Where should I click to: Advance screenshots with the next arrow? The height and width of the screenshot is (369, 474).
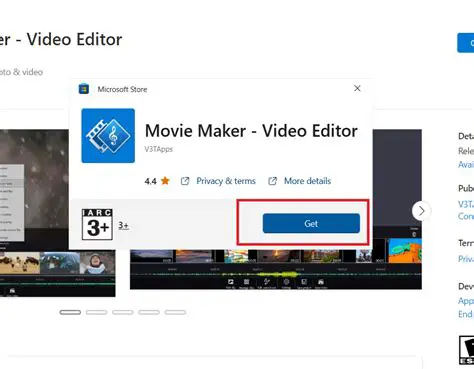(x=421, y=211)
